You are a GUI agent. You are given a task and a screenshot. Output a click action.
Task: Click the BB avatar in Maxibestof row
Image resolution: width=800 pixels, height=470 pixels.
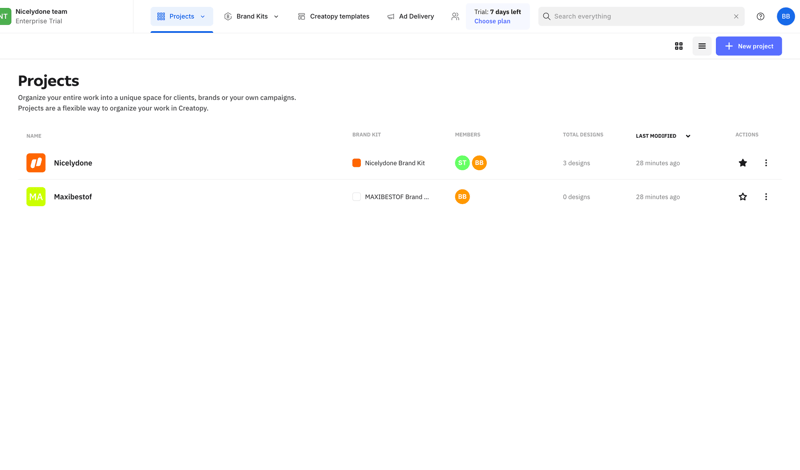coord(462,196)
